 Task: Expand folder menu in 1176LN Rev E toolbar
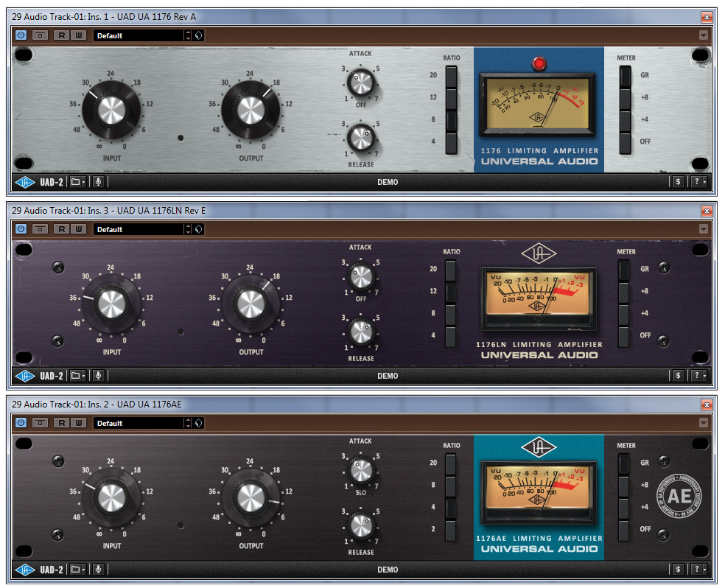77,376
